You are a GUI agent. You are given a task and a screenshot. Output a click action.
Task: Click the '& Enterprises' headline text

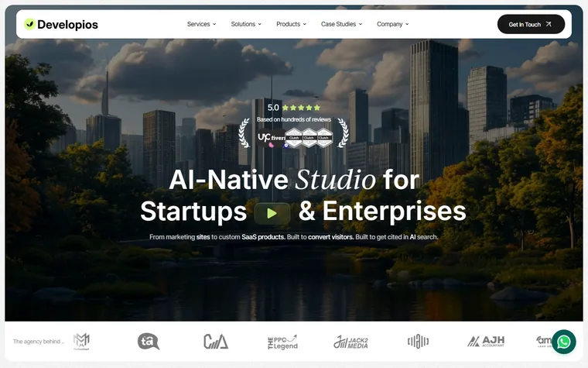pos(382,211)
